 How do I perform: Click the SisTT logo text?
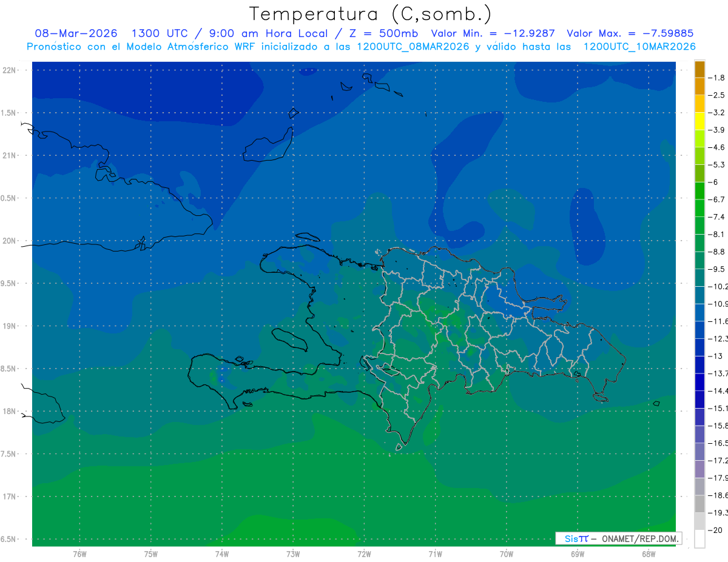576,538
